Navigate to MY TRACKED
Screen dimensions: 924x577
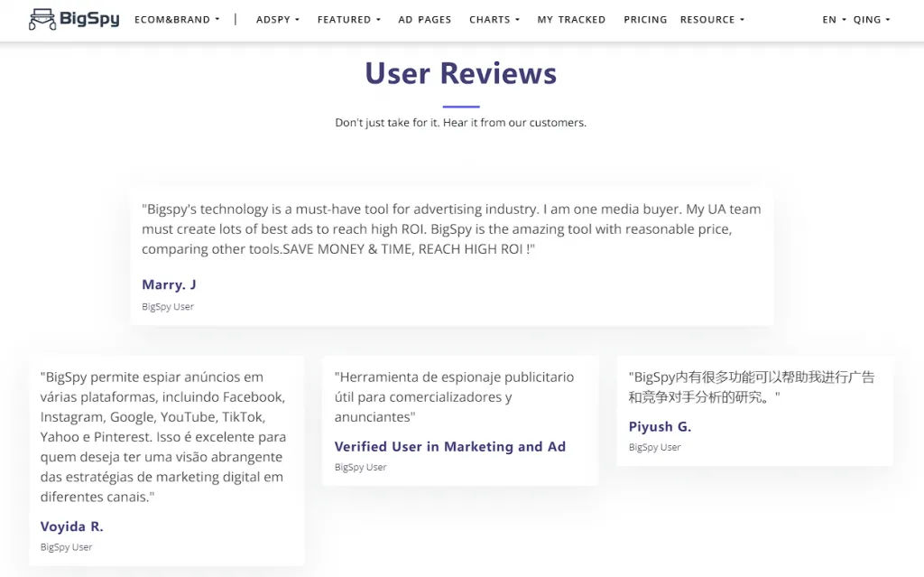point(571,20)
